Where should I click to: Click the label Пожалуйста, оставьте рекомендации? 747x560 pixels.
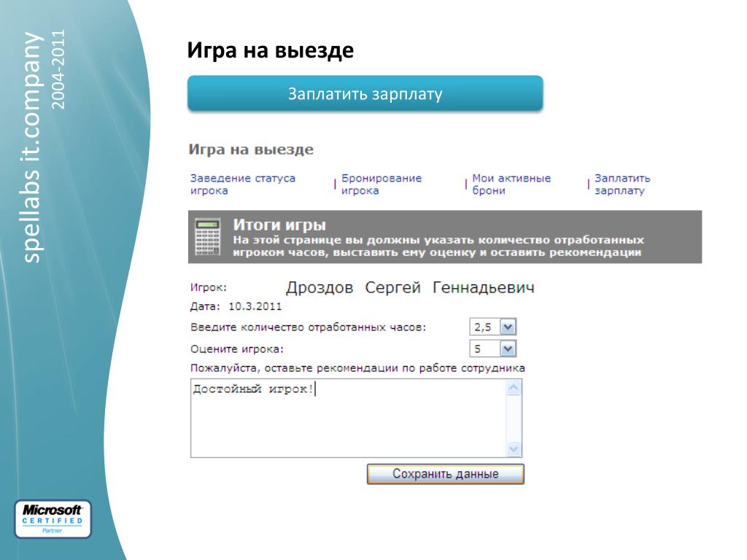pos(357,368)
